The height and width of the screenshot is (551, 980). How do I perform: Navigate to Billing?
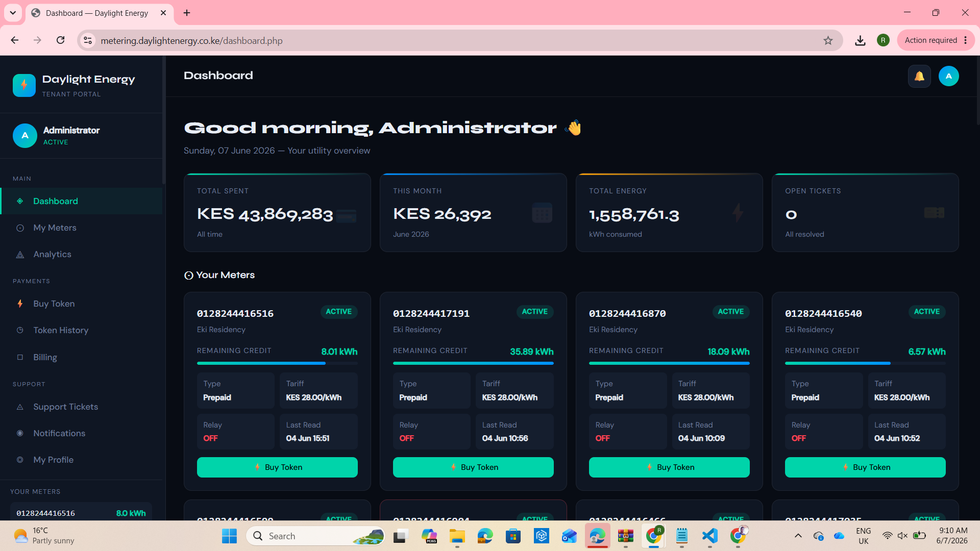82,357
